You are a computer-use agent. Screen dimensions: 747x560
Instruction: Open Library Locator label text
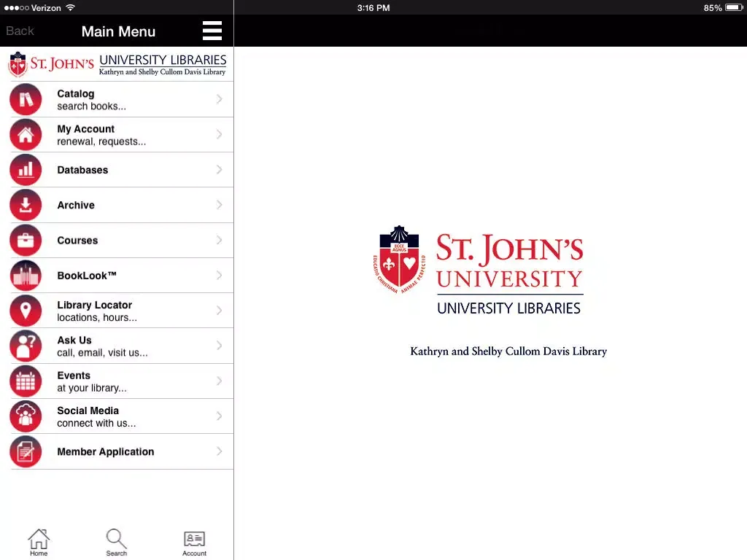(94, 306)
